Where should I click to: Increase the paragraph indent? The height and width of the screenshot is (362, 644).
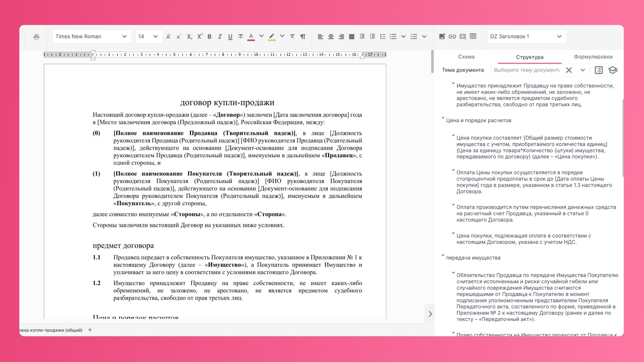[x=372, y=37]
